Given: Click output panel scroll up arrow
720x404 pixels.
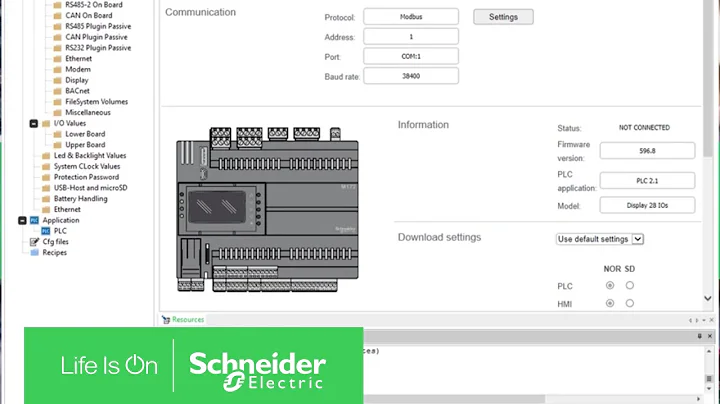Looking at the screenshot, I should point(709,352).
